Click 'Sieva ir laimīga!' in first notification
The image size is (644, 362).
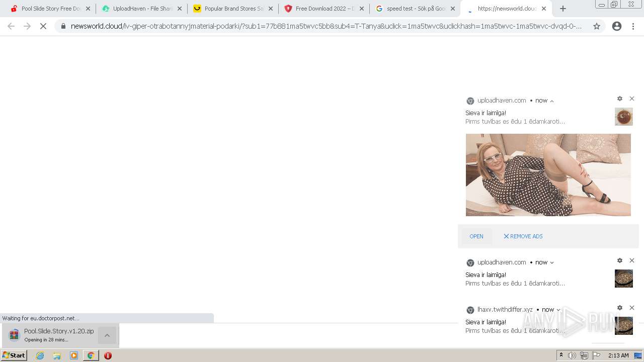pyautogui.click(x=486, y=113)
